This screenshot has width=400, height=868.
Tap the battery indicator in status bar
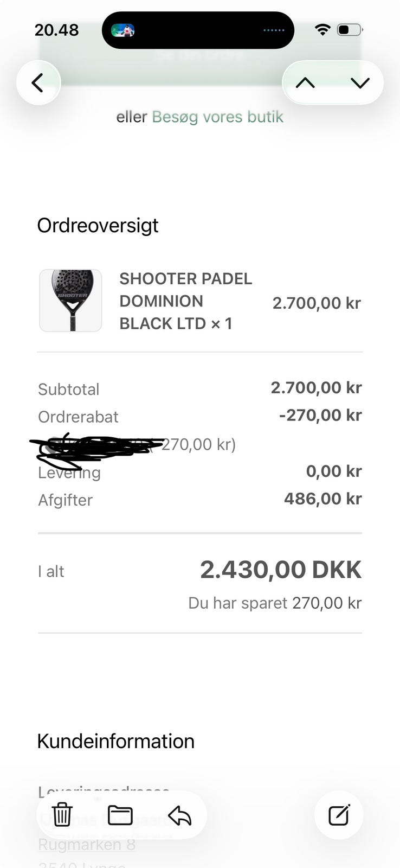click(350, 30)
